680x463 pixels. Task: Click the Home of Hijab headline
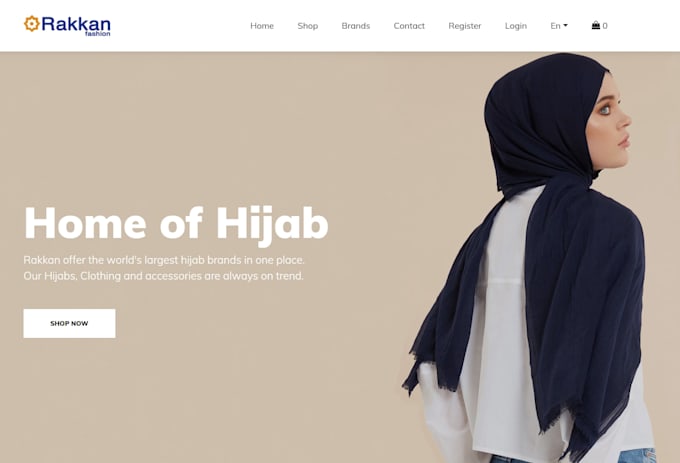pos(176,225)
